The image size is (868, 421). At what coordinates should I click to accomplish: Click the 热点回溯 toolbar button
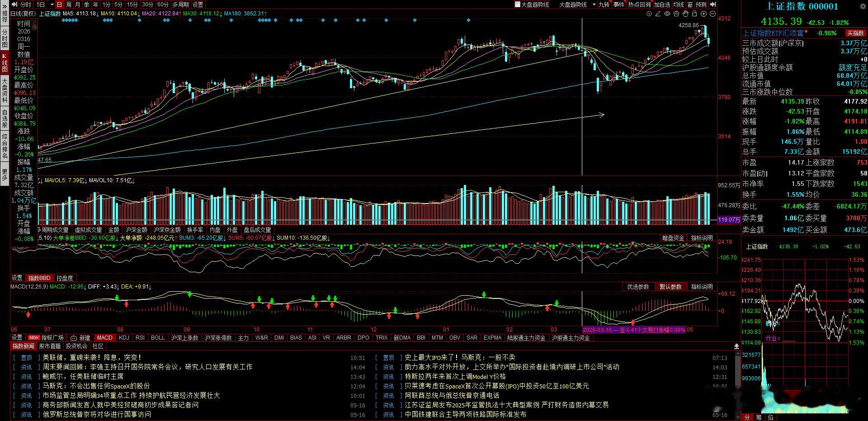click(639, 5)
